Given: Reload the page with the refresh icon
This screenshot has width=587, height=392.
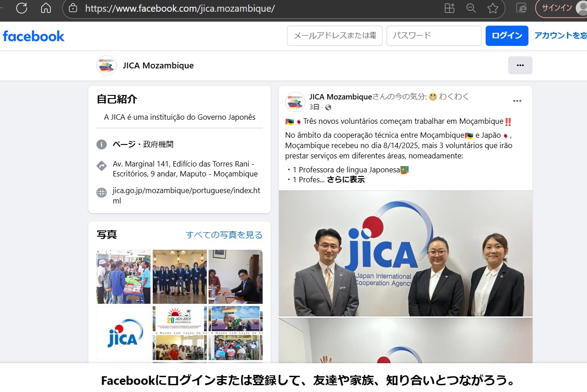Looking at the screenshot, I should pos(22,8).
